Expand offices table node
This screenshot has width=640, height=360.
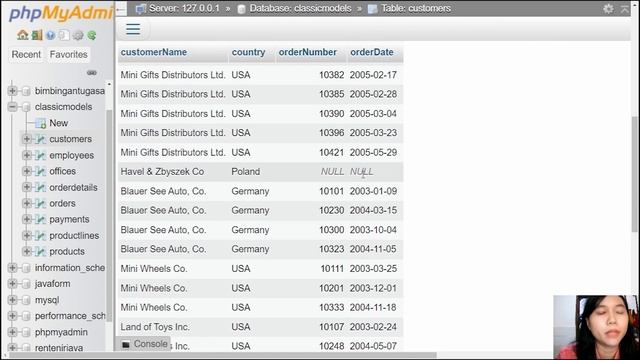[x=27, y=171]
